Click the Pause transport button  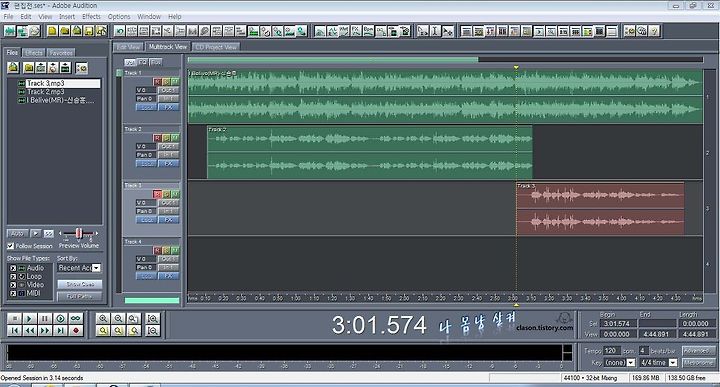45,318
